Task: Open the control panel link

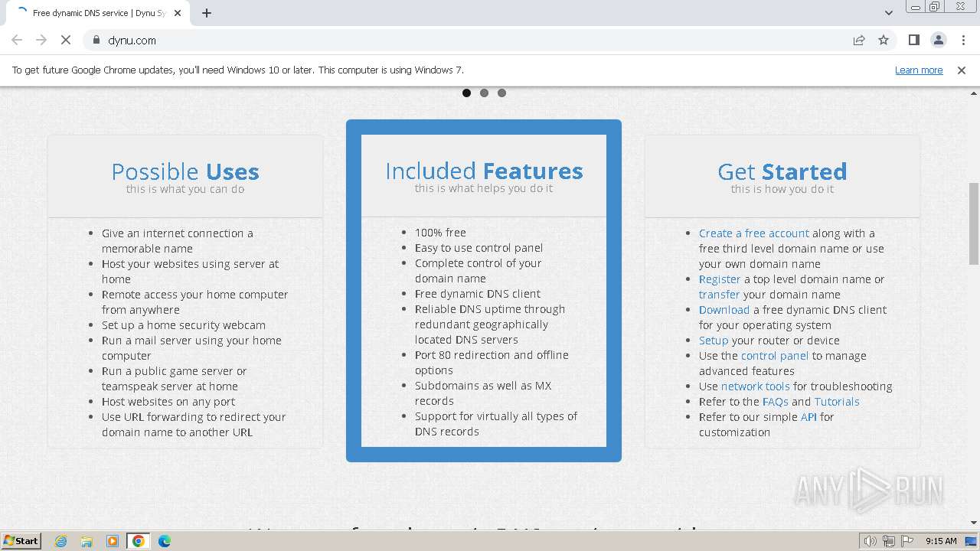Action: [775, 356]
